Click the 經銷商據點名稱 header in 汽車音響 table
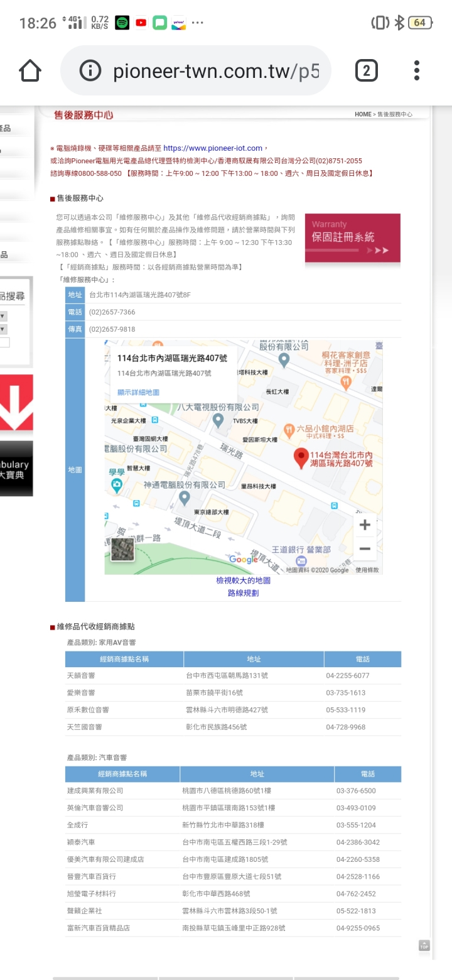The image size is (452, 980). click(x=122, y=774)
